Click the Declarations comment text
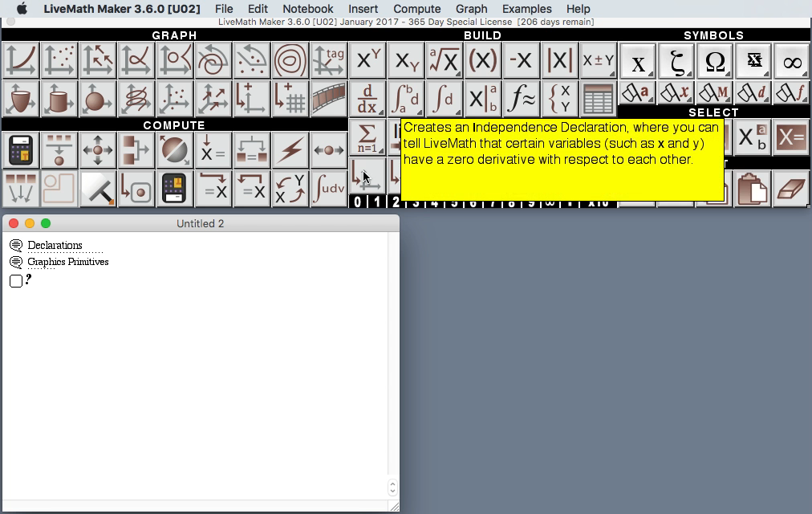The width and height of the screenshot is (812, 514). point(55,246)
